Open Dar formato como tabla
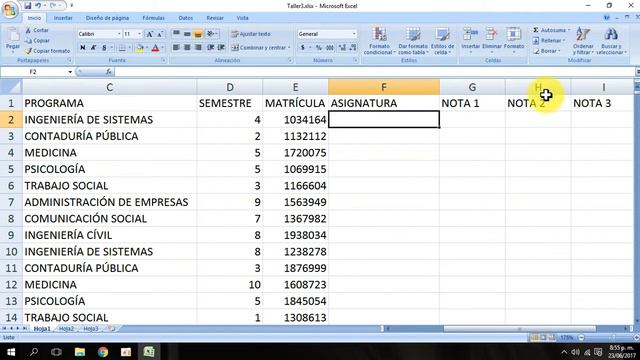The width and height of the screenshot is (640, 360). (413, 41)
